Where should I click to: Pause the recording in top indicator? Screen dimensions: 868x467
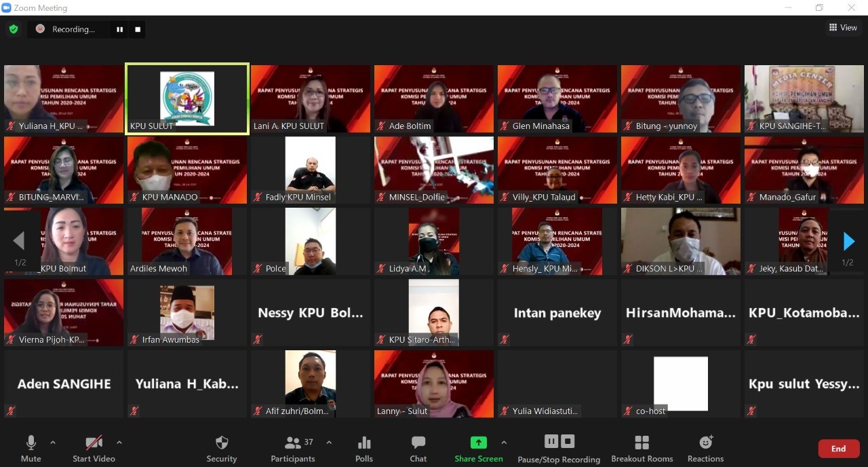120,29
